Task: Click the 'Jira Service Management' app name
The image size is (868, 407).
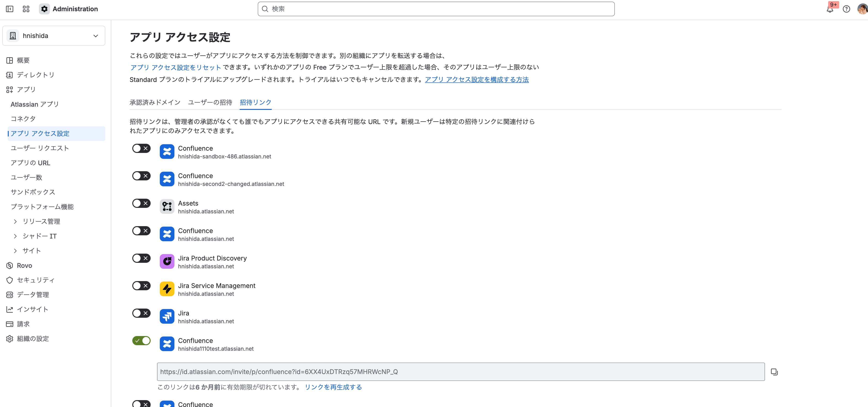Action: (x=217, y=286)
